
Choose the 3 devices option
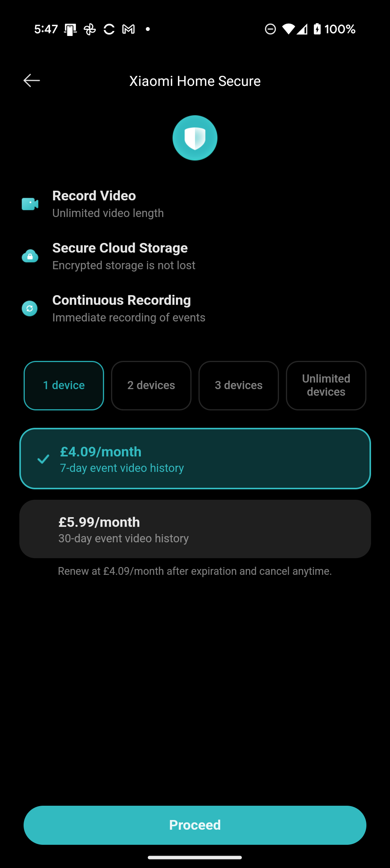coord(239,386)
